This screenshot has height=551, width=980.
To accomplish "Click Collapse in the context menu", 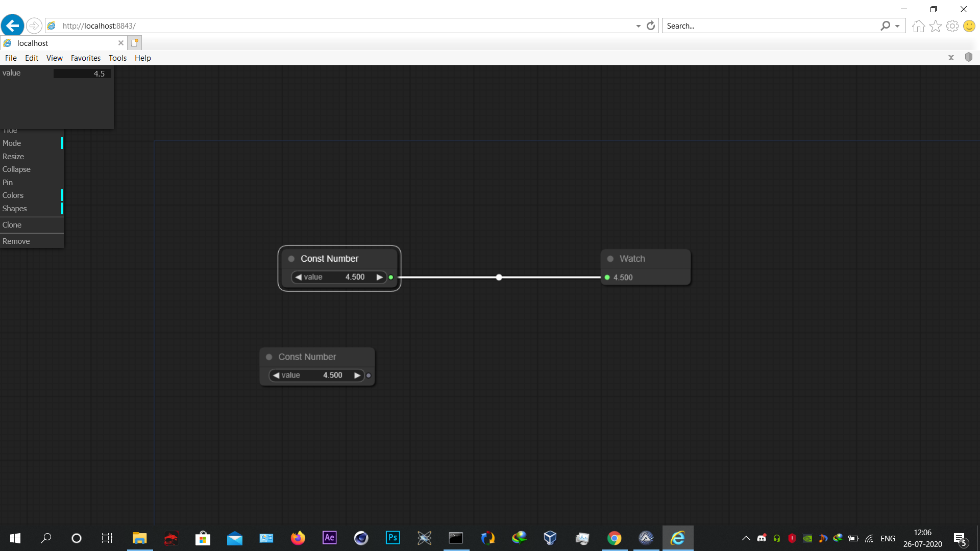I will pyautogui.click(x=16, y=169).
